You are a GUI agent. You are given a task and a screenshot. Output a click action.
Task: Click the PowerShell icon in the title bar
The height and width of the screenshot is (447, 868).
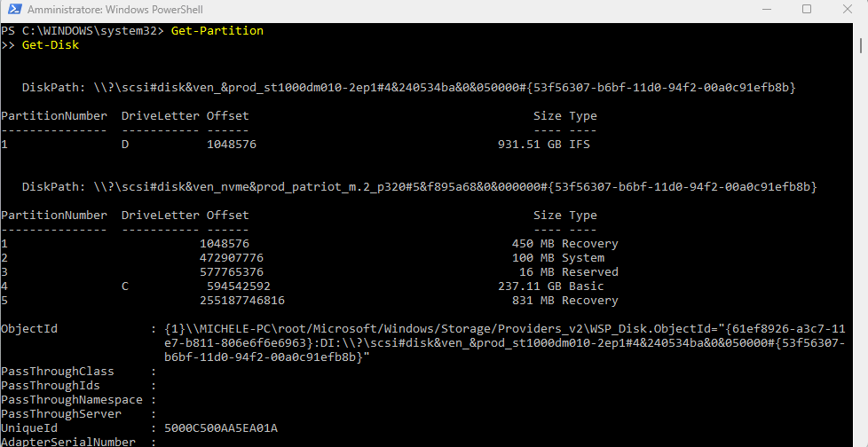pyautogui.click(x=15, y=10)
